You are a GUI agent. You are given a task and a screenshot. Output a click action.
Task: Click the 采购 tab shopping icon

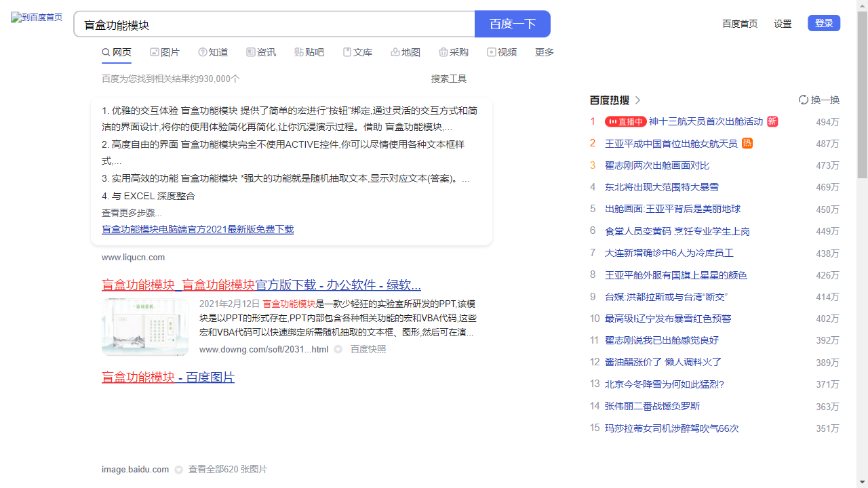click(x=443, y=52)
